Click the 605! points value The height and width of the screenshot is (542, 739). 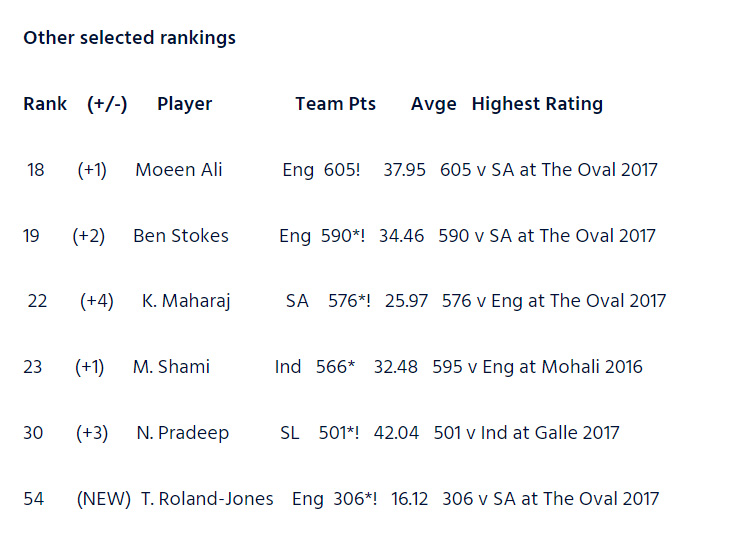pos(342,170)
